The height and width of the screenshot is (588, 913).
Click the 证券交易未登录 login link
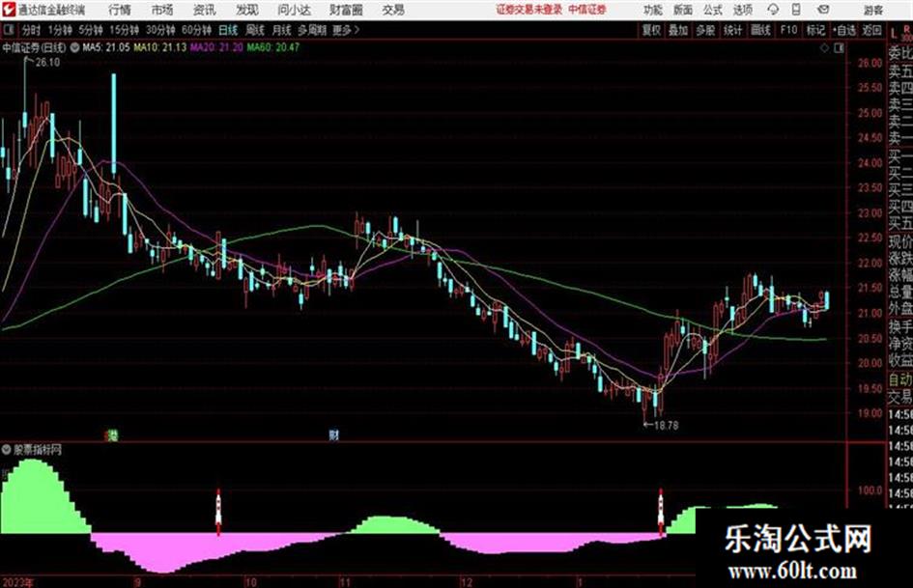click(x=529, y=10)
